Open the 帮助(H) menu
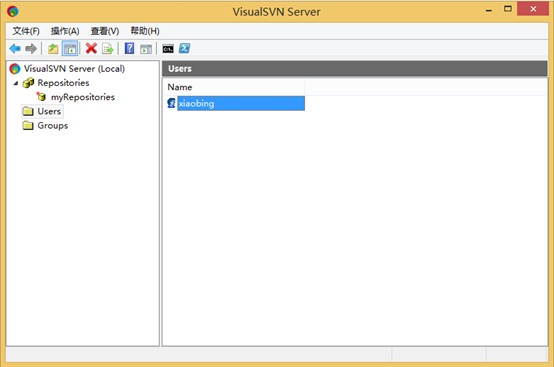The width and height of the screenshot is (554, 367). (x=145, y=31)
